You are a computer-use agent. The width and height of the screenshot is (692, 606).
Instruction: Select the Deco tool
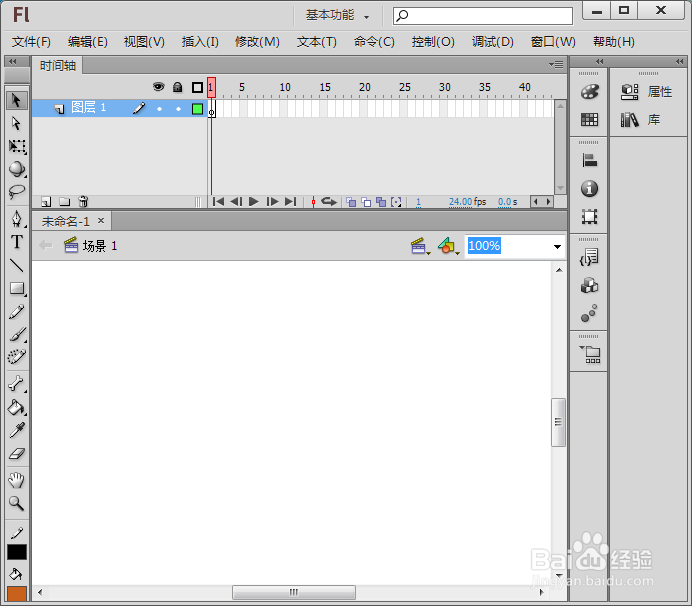coord(17,357)
